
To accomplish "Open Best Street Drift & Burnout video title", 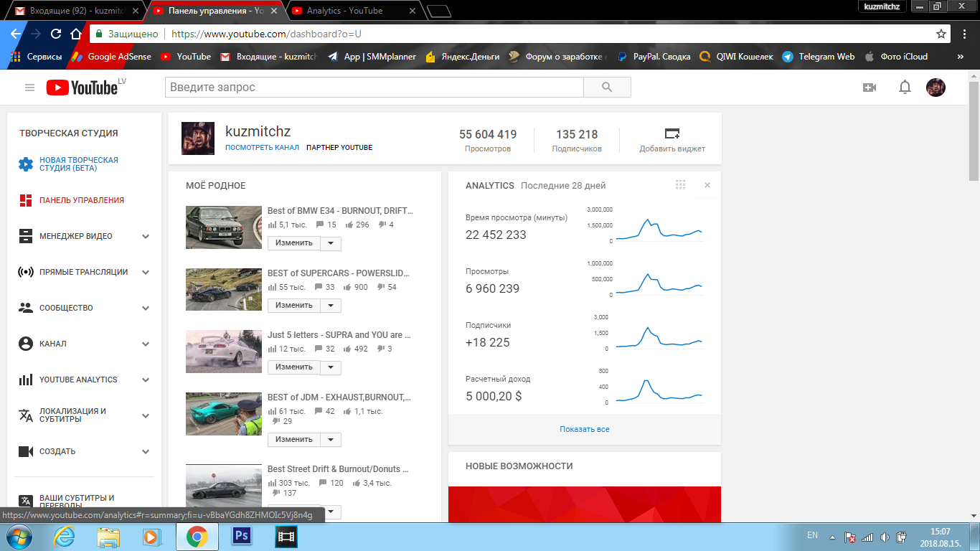I will tap(339, 469).
